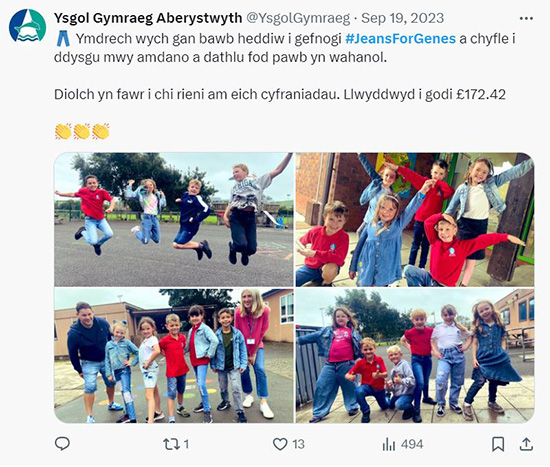Click the 494 views count
Image resolution: width=550 pixels, height=467 pixels.
pyautogui.click(x=412, y=445)
